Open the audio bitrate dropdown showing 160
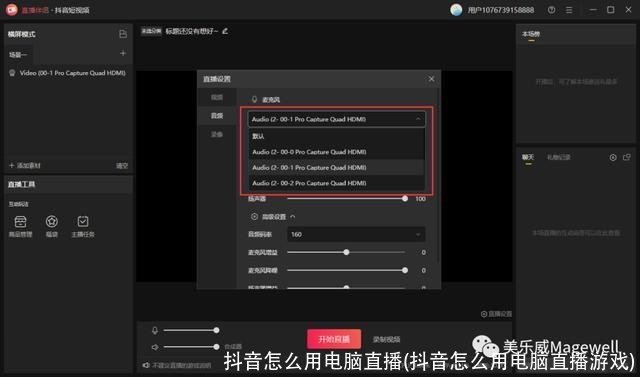 click(x=356, y=234)
